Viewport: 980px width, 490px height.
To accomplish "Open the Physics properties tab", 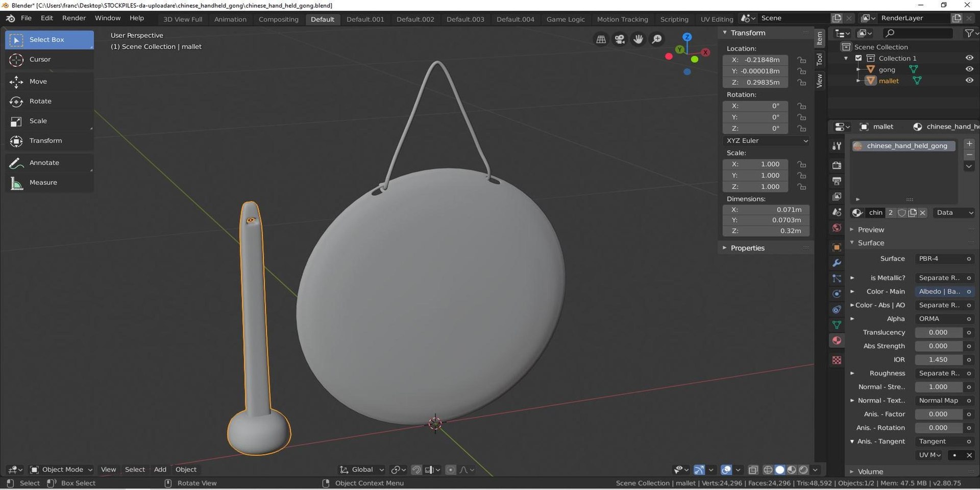I will point(837,294).
